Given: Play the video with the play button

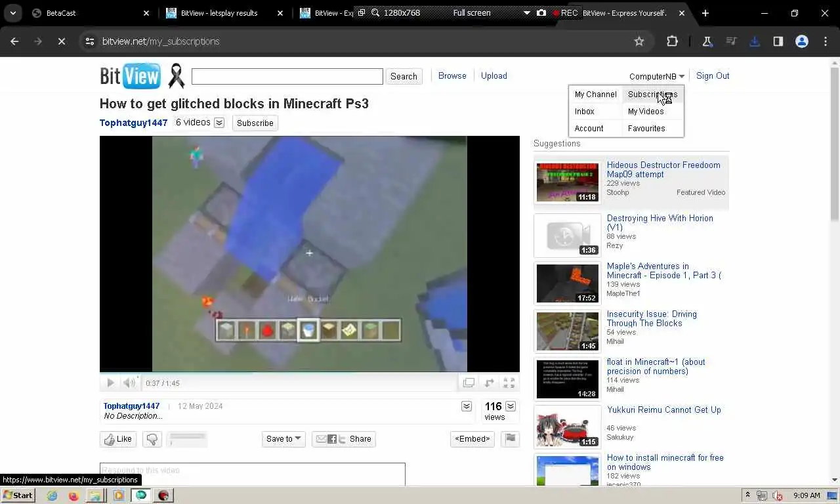Looking at the screenshot, I should pyautogui.click(x=110, y=383).
